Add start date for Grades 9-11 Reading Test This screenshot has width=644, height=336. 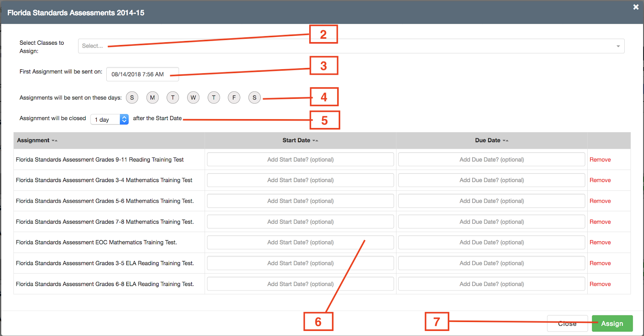coord(300,160)
